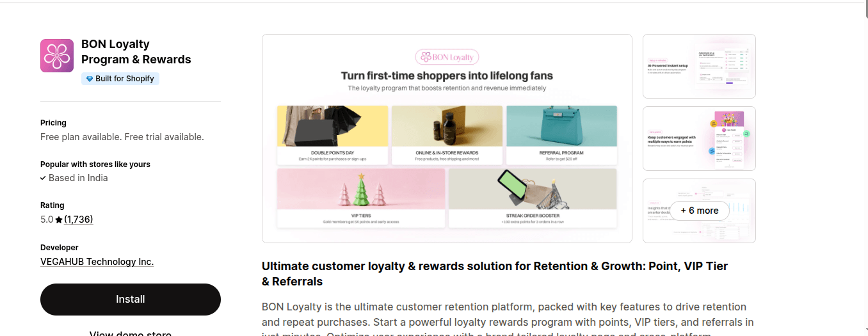868x336 pixels.
Task: Click the pink BON Loyalty app icon
Action: (x=57, y=56)
